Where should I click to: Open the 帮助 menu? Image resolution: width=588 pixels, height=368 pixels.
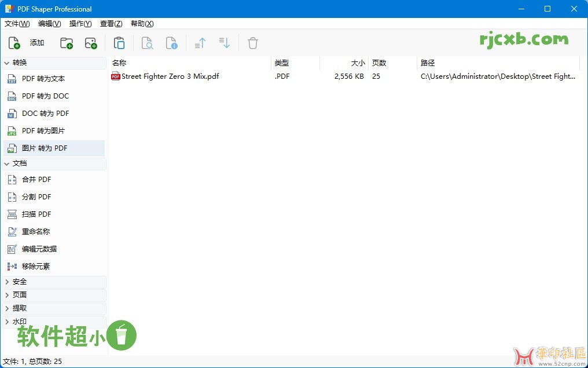click(x=142, y=24)
